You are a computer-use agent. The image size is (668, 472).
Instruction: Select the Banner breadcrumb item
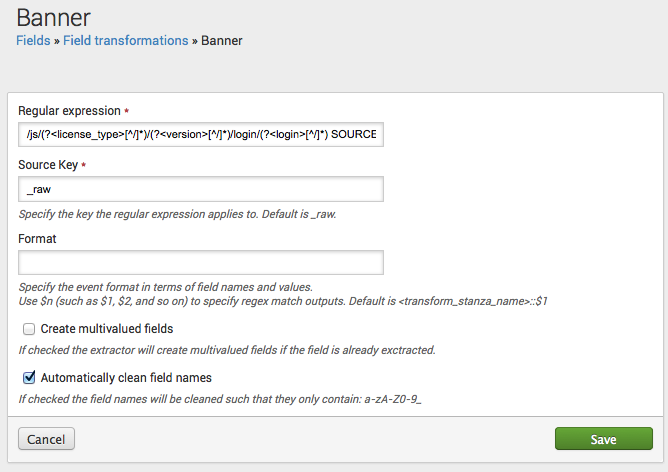(x=222, y=40)
